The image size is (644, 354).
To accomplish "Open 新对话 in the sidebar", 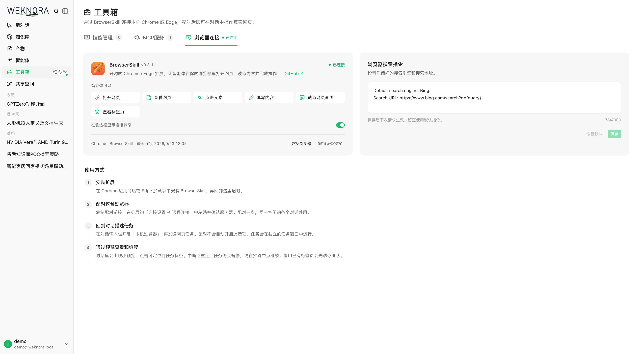I will (37, 25).
